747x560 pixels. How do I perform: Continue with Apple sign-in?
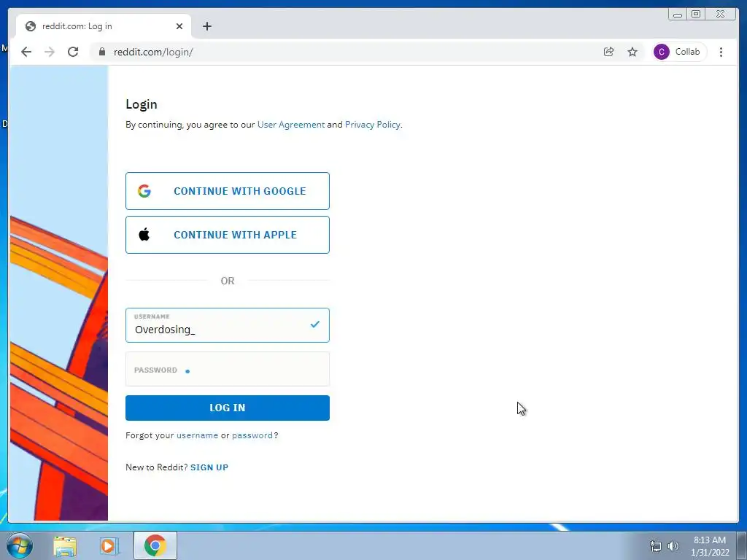[228, 235]
